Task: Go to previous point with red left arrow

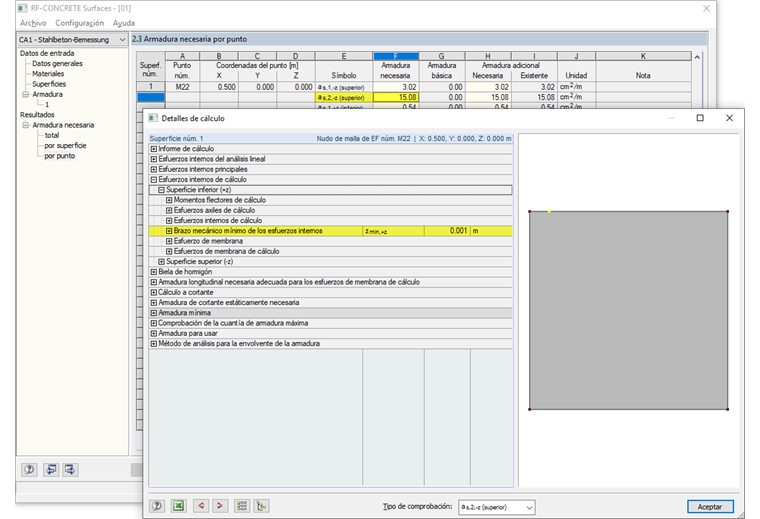Action: [201, 506]
